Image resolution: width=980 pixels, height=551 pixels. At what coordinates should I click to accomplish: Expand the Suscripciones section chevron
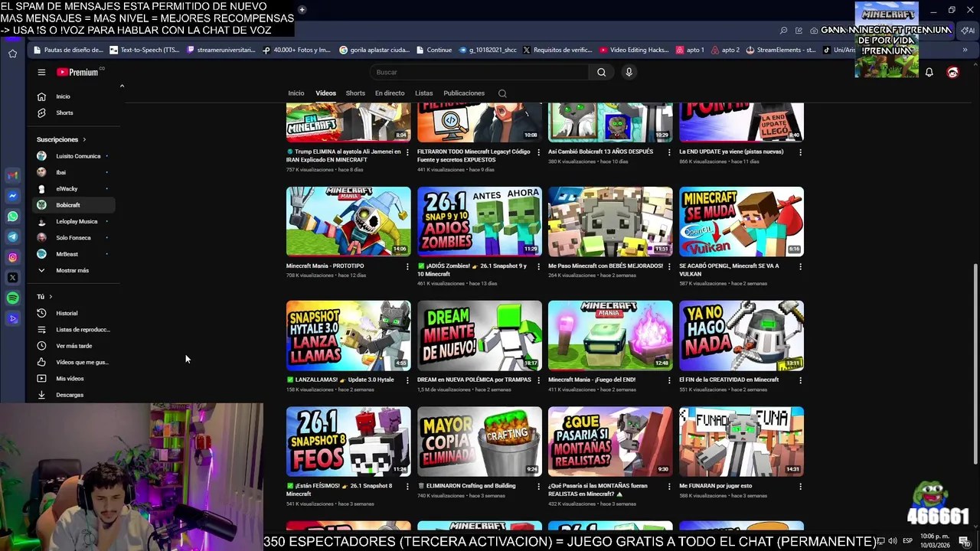84,139
